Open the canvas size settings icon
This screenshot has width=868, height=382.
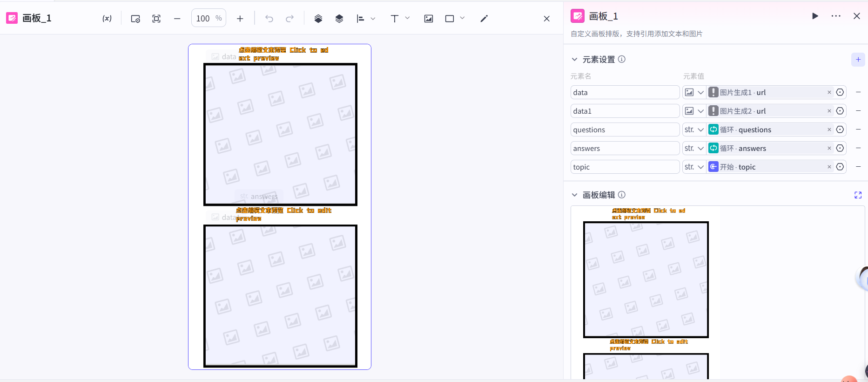pyautogui.click(x=135, y=19)
